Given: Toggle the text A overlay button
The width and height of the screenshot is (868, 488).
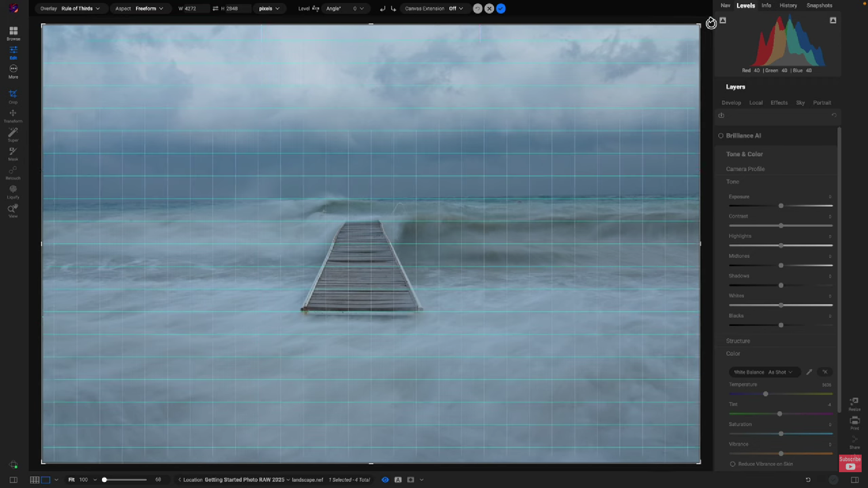Looking at the screenshot, I should pos(398,480).
